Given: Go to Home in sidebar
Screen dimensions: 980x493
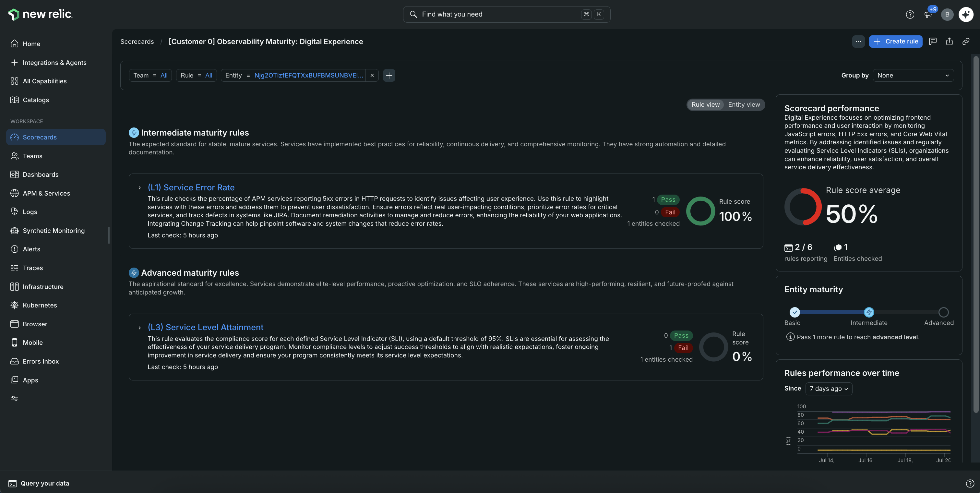Looking at the screenshot, I should click(56, 44).
